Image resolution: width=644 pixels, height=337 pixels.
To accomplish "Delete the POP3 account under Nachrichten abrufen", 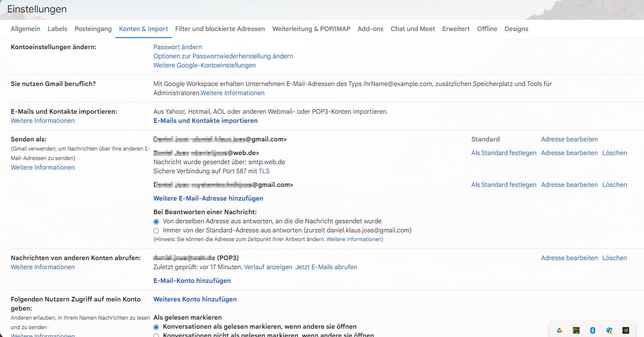I will coord(614,258).
